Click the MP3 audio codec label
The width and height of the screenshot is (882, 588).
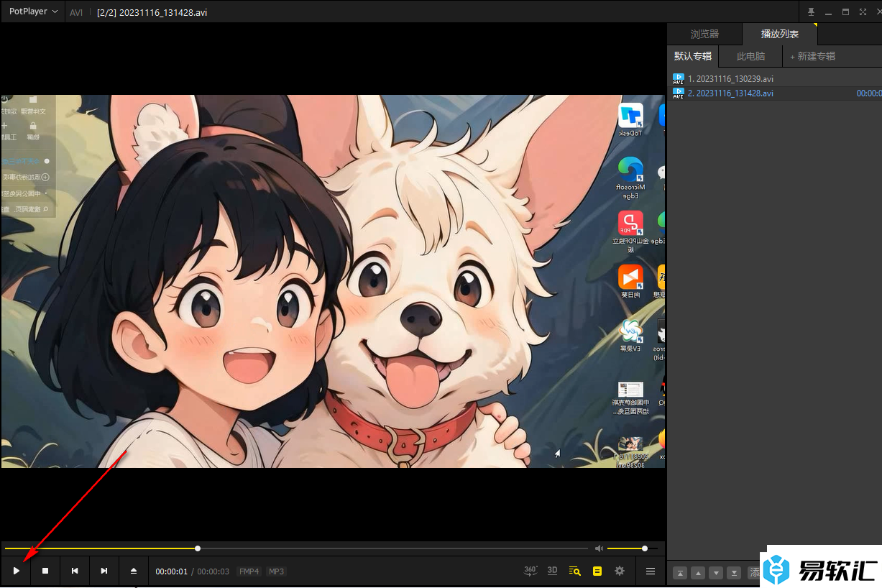276,571
